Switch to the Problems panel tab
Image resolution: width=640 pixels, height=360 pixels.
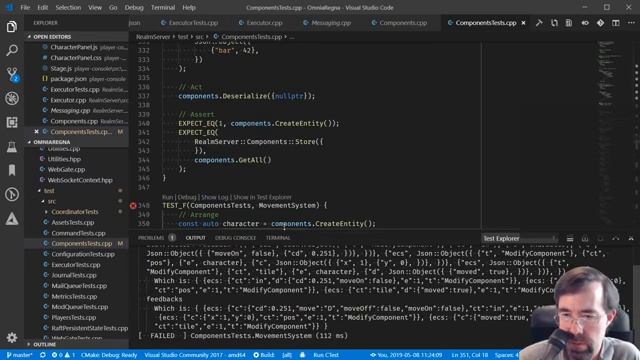click(x=151, y=238)
